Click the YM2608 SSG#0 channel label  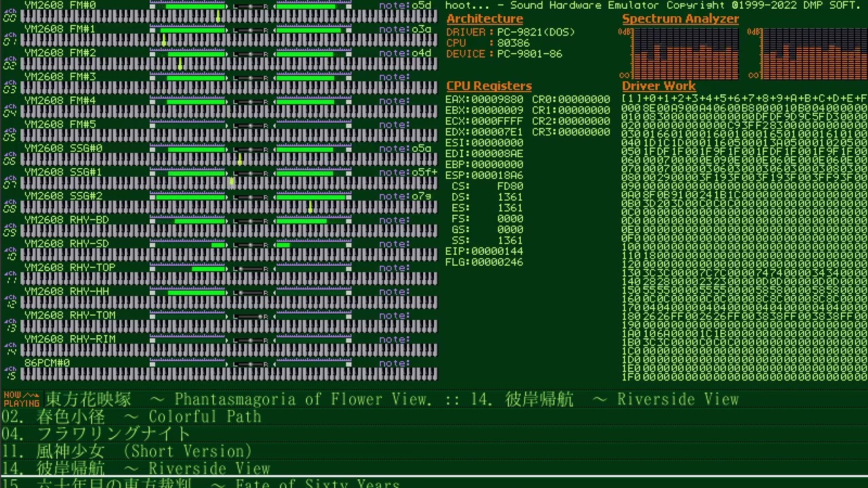(x=62, y=148)
